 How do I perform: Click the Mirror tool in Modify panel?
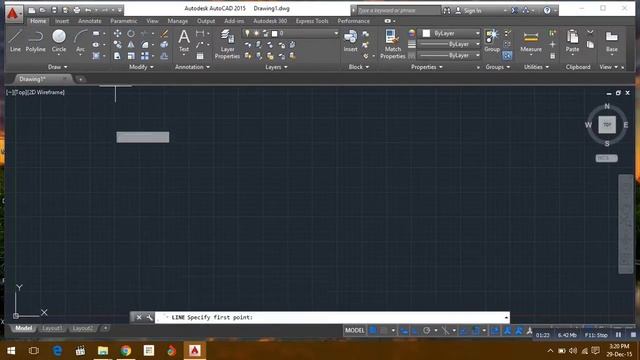(131, 44)
